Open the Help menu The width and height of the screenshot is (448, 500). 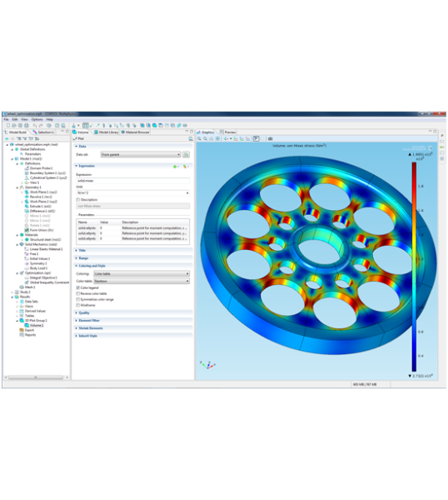[49, 119]
